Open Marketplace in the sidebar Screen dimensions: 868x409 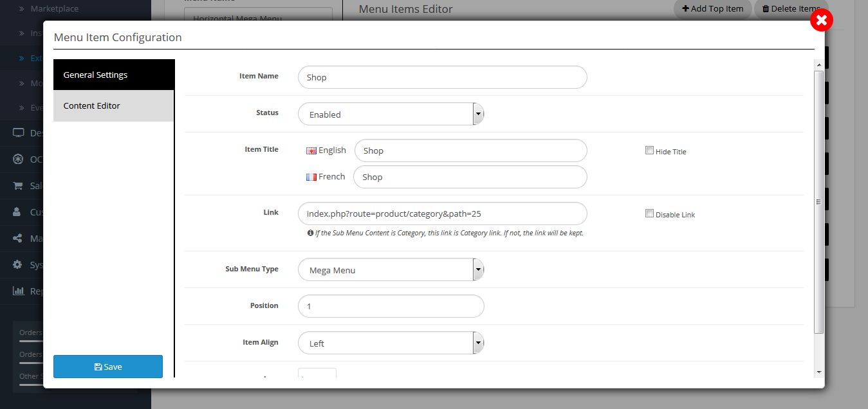coord(54,9)
